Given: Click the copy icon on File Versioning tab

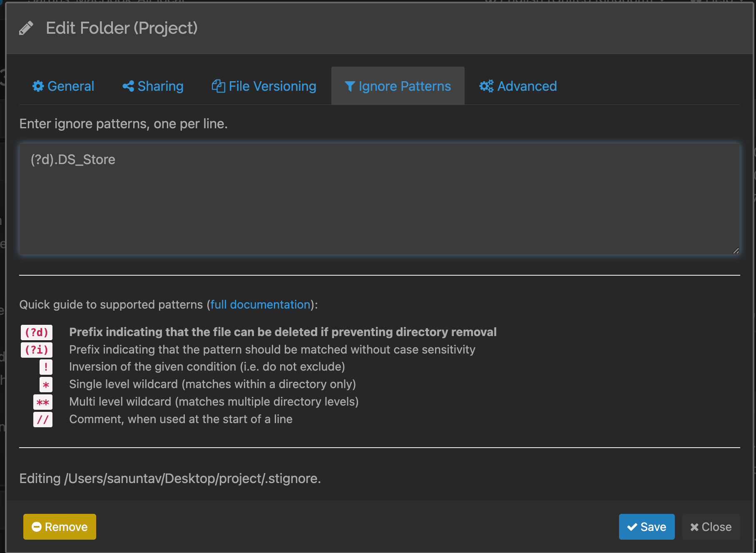Looking at the screenshot, I should 218,86.
